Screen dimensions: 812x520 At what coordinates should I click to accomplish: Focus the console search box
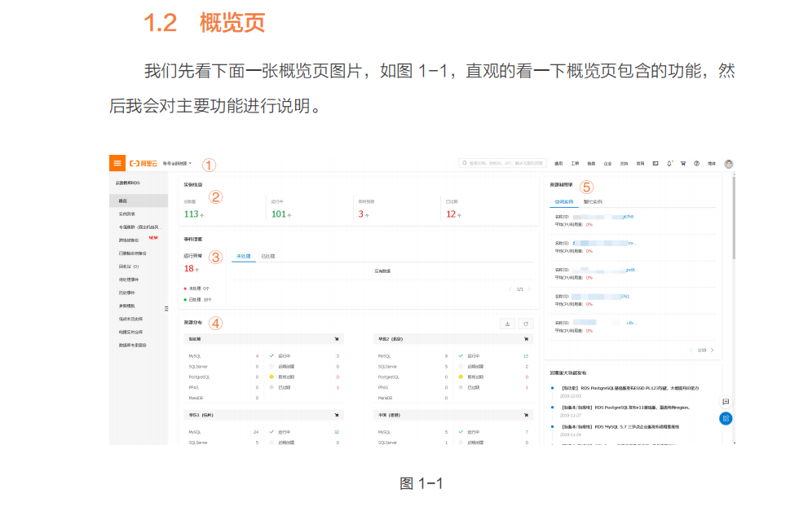[x=502, y=163]
